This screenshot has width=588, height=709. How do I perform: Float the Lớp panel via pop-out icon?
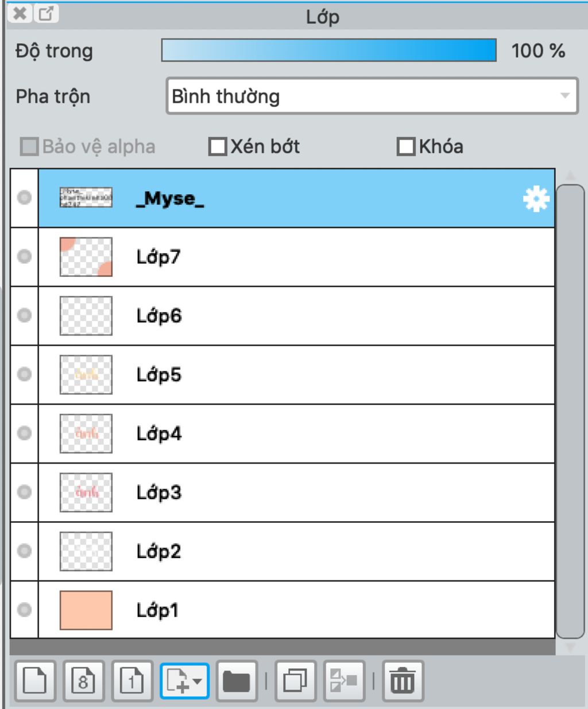pyautogui.click(x=46, y=13)
